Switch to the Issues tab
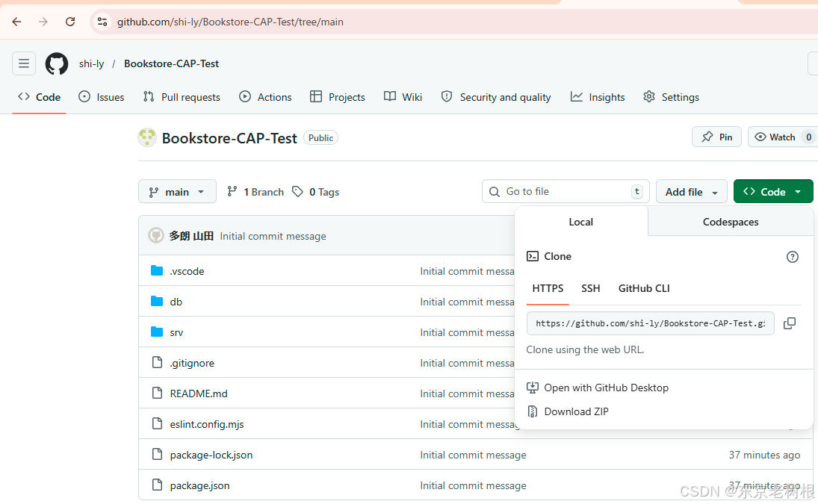Screen dimensions: 818x504 [x=101, y=97]
